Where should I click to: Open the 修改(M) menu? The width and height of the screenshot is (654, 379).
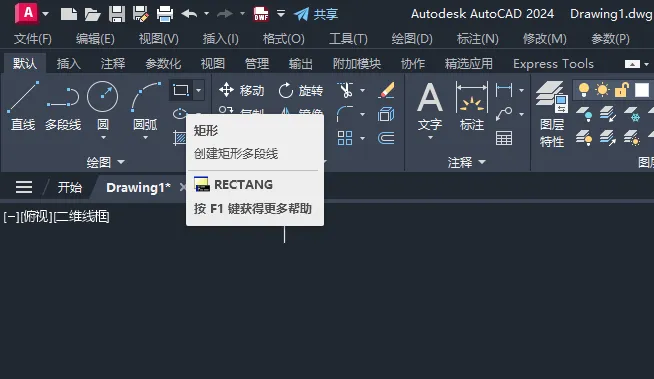coord(545,39)
